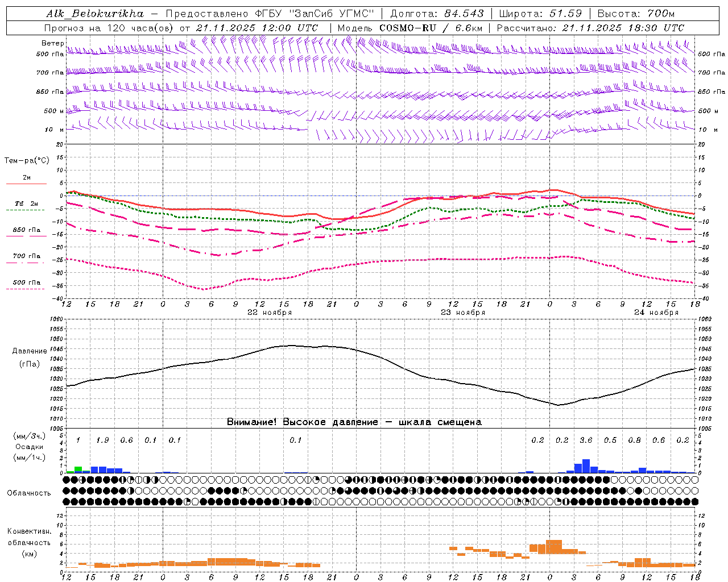The height and width of the screenshot is (582, 728).
Task: Click the Широта: 51.59 value
Action: click(x=540, y=14)
